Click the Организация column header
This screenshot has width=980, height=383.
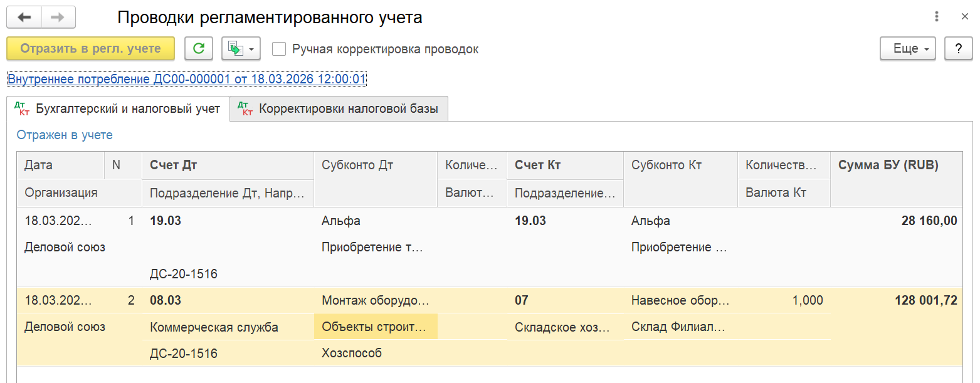[79, 193]
